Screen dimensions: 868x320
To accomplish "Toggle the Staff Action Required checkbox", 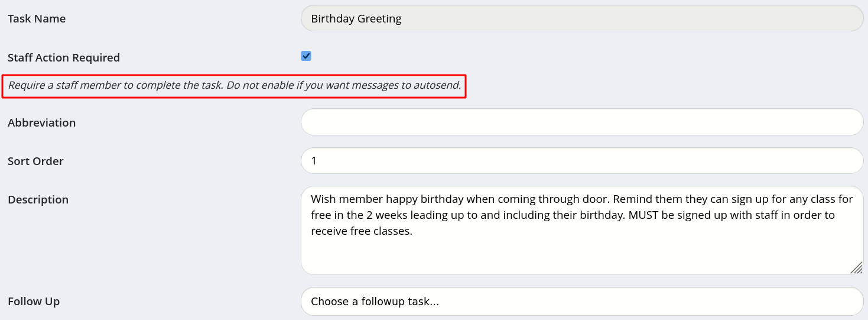I will (306, 56).
